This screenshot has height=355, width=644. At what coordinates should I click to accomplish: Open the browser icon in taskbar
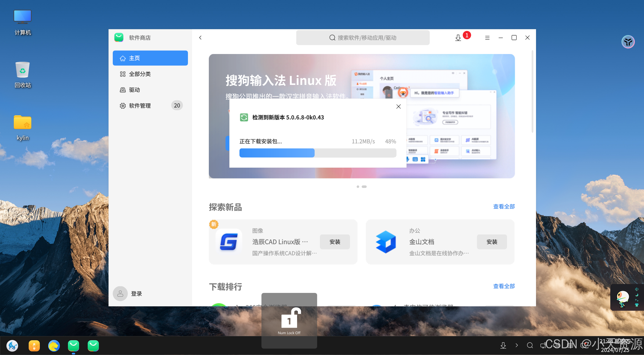[x=54, y=346]
